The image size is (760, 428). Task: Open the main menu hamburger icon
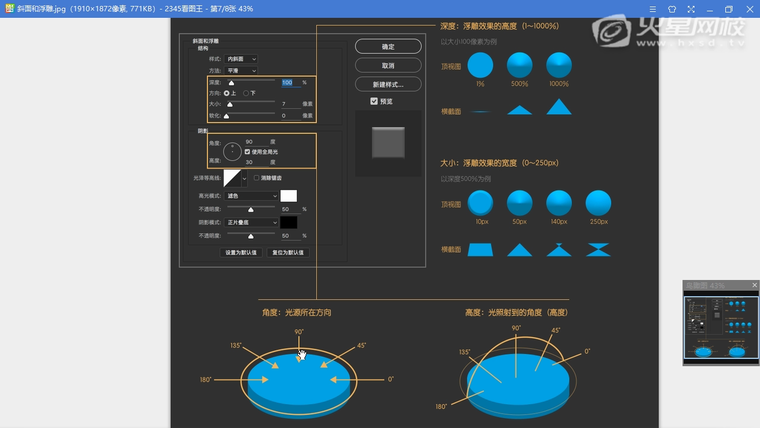(x=651, y=9)
